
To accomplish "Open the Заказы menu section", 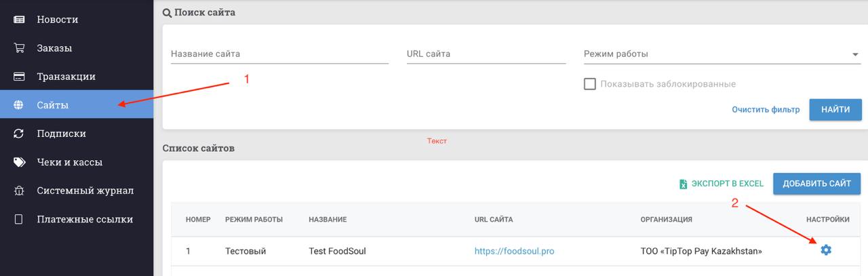I will pos(54,48).
